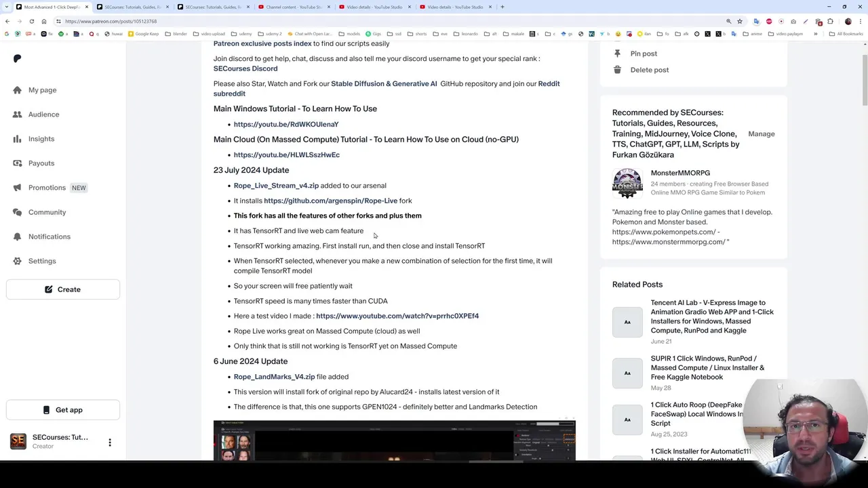The height and width of the screenshot is (488, 868).
Task: Open the youtube.com/watch?v=prrhc0XPEf4 test video link
Action: [x=397, y=316]
